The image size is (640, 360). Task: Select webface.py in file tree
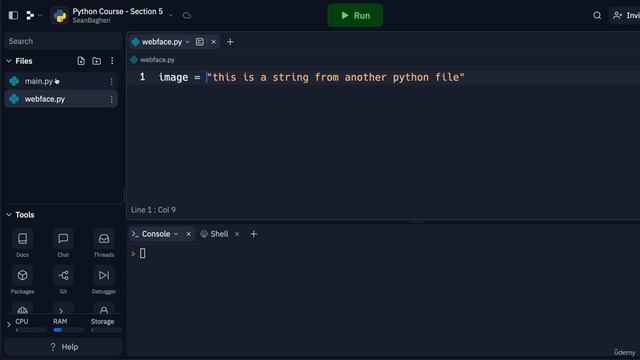click(61, 99)
